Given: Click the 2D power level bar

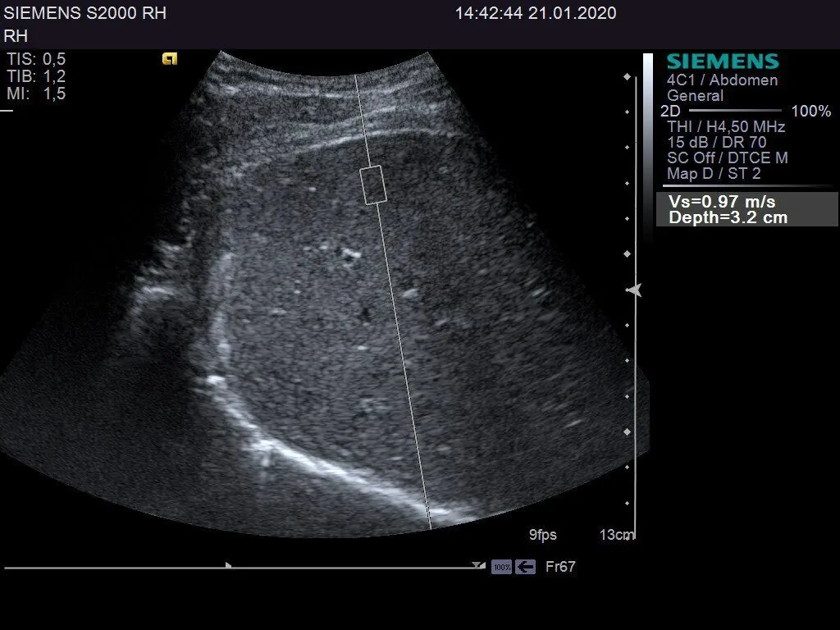Looking at the screenshot, I should [x=734, y=111].
